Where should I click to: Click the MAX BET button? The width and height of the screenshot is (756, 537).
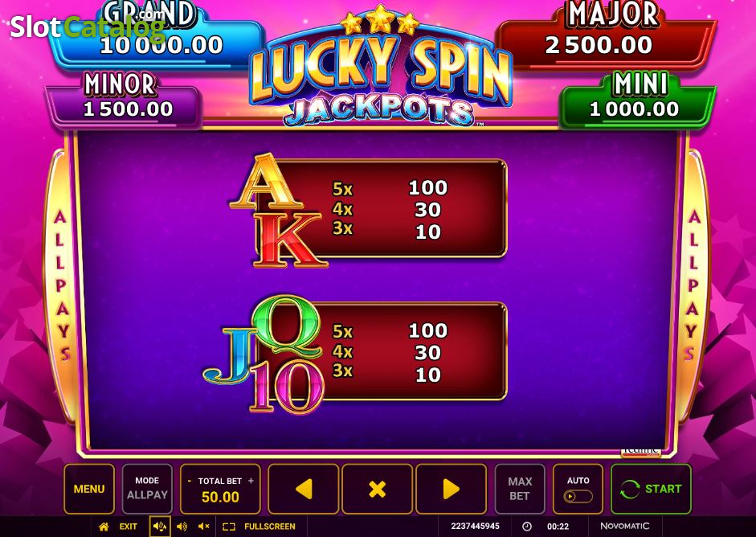coord(520,490)
